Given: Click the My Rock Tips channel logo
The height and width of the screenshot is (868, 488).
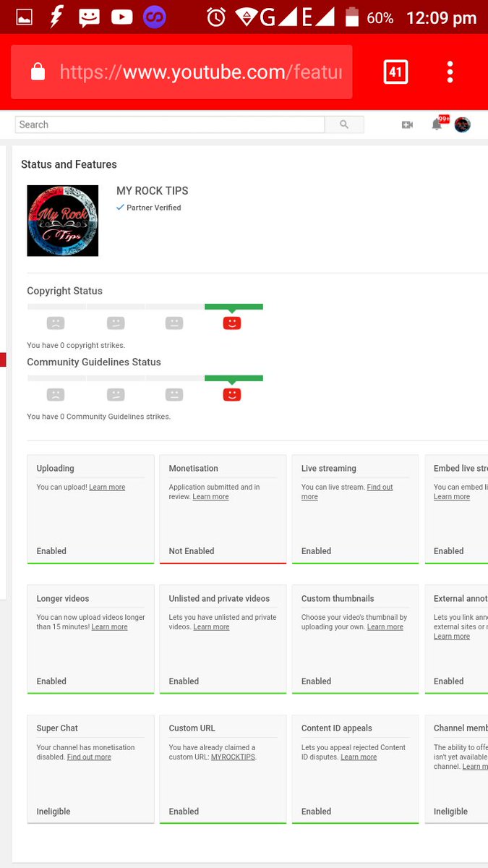Looking at the screenshot, I should coord(63,221).
